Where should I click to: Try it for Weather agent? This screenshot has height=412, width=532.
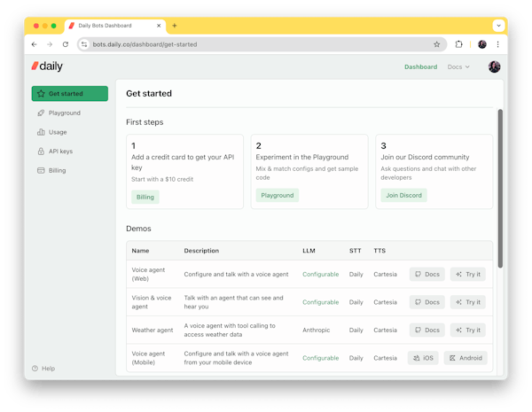click(468, 330)
